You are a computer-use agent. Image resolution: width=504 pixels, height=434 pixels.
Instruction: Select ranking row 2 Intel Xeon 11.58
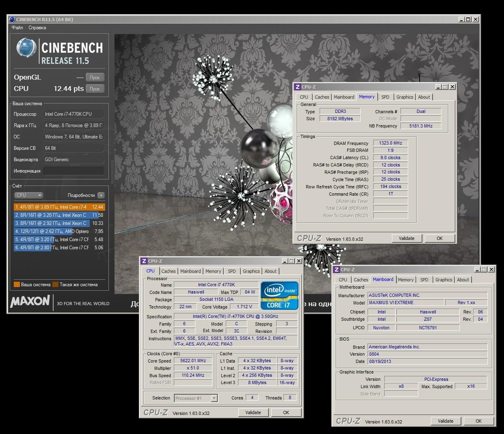pyautogui.click(x=59, y=215)
